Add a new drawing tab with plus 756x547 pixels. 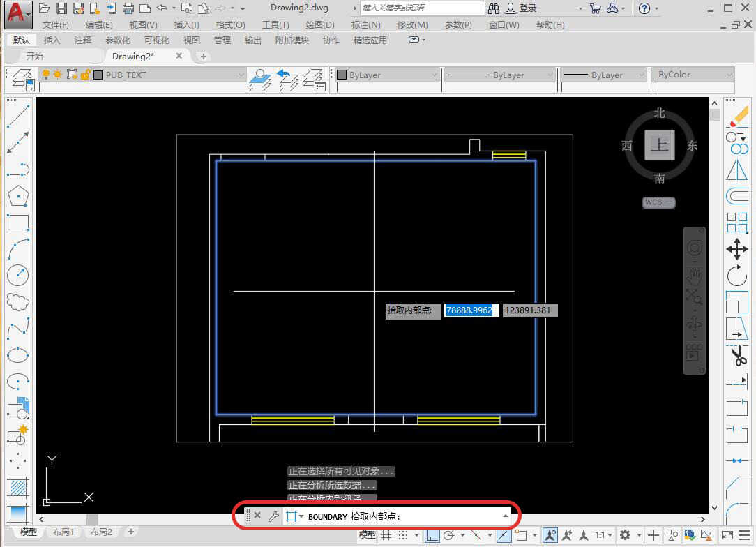coord(204,57)
